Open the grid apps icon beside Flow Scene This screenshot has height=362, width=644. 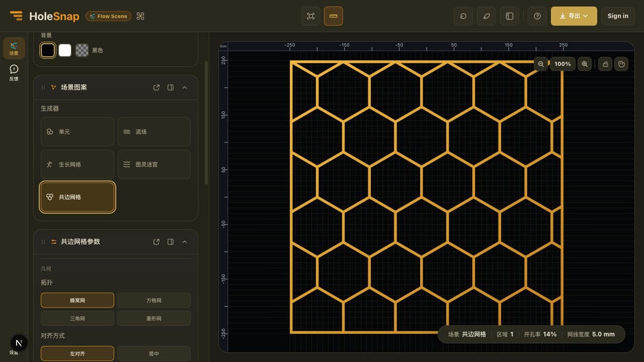(140, 16)
